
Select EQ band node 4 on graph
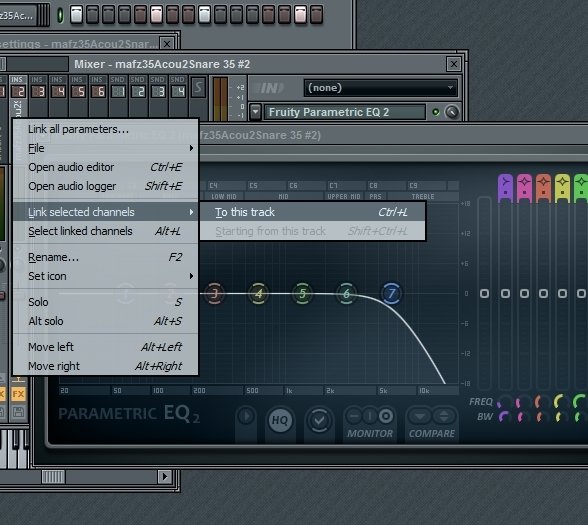pos(258,293)
